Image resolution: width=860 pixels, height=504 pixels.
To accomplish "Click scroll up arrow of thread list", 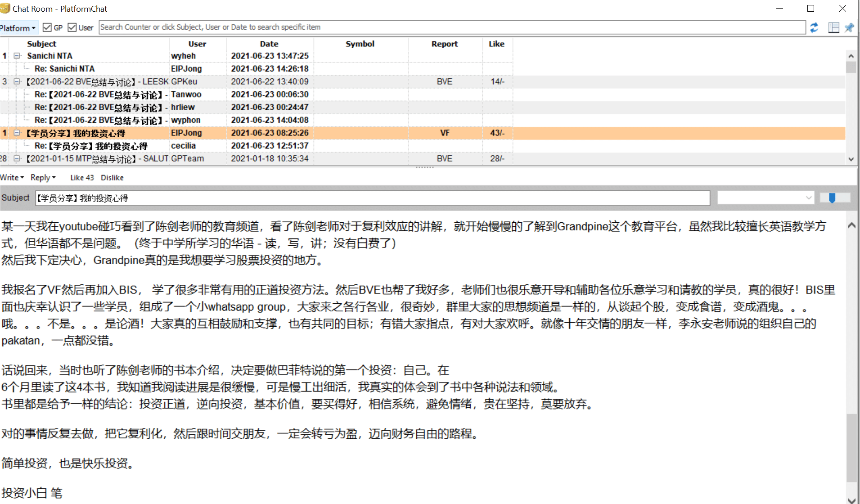I will click(x=851, y=56).
